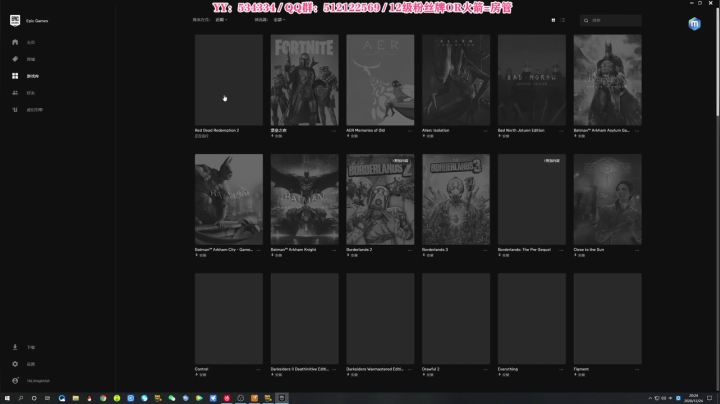Open the Darksiders II Deathinitive Edition tile
720x404 pixels.
[x=304, y=319]
